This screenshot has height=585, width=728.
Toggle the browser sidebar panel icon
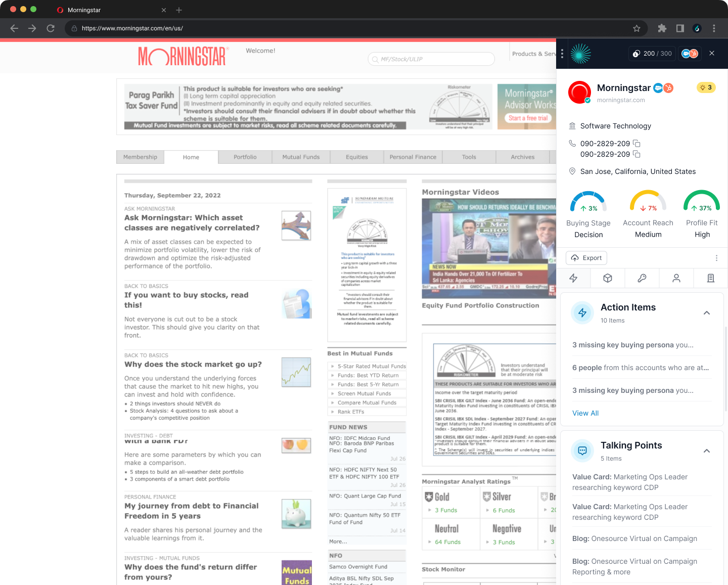click(680, 28)
